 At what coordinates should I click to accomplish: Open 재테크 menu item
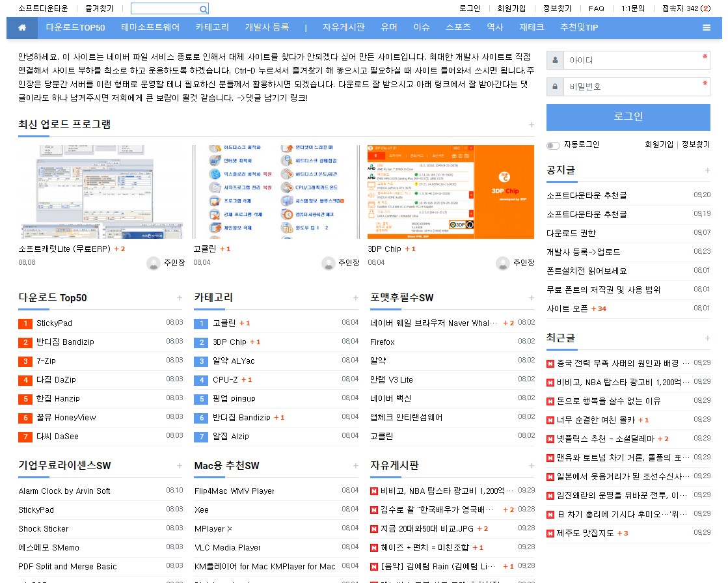coord(532,28)
